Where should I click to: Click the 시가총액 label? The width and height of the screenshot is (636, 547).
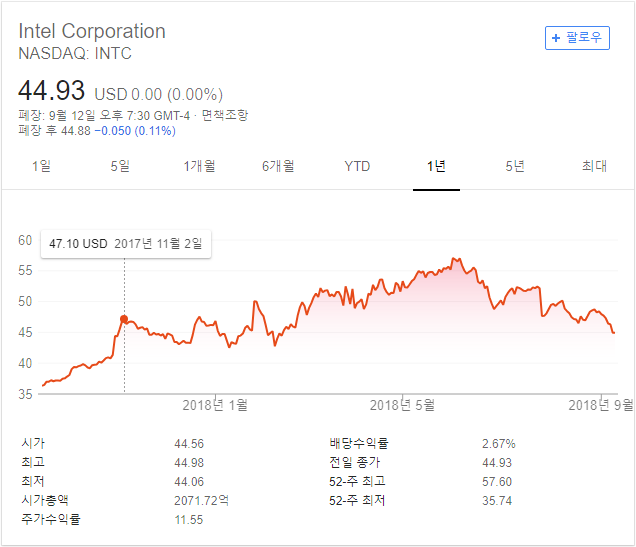tap(45, 500)
